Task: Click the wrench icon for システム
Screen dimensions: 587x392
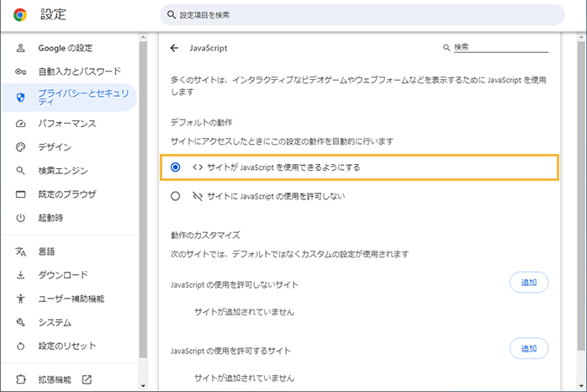Action: click(x=20, y=322)
